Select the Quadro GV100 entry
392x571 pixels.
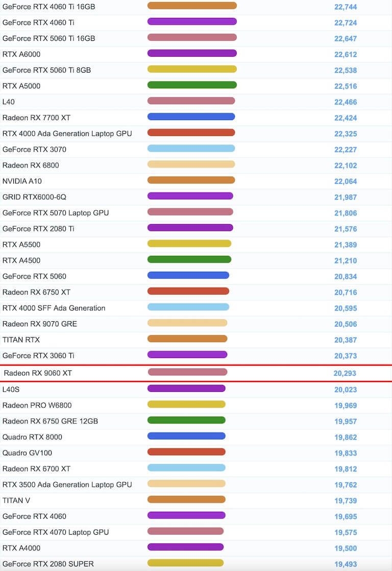click(x=27, y=453)
